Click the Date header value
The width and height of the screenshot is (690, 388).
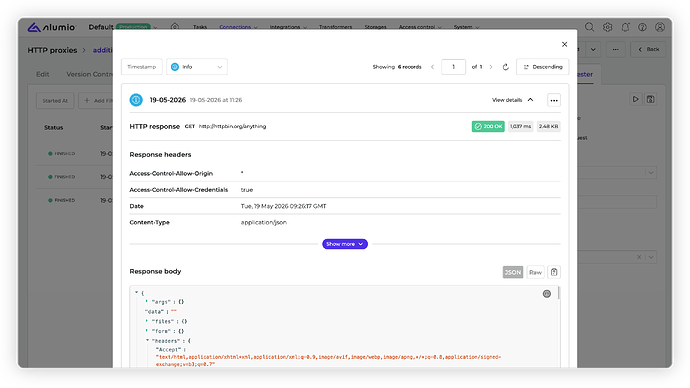tap(283, 206)
